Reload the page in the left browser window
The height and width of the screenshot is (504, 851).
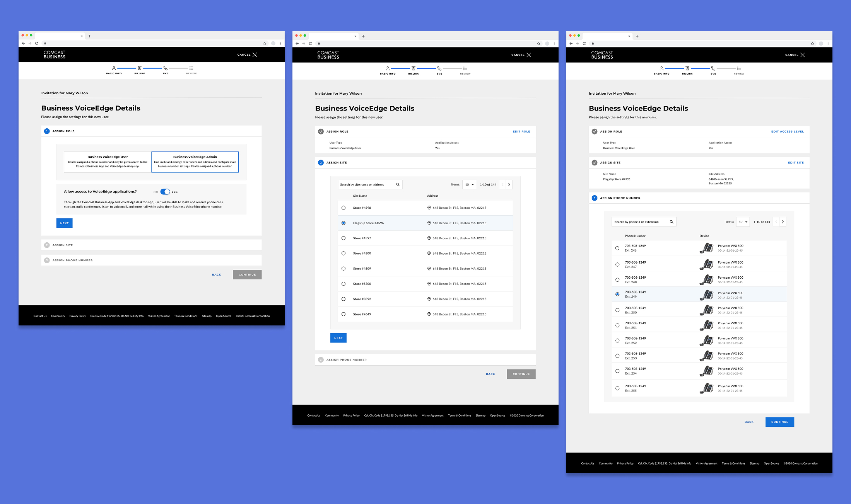[x=37, y=43]
